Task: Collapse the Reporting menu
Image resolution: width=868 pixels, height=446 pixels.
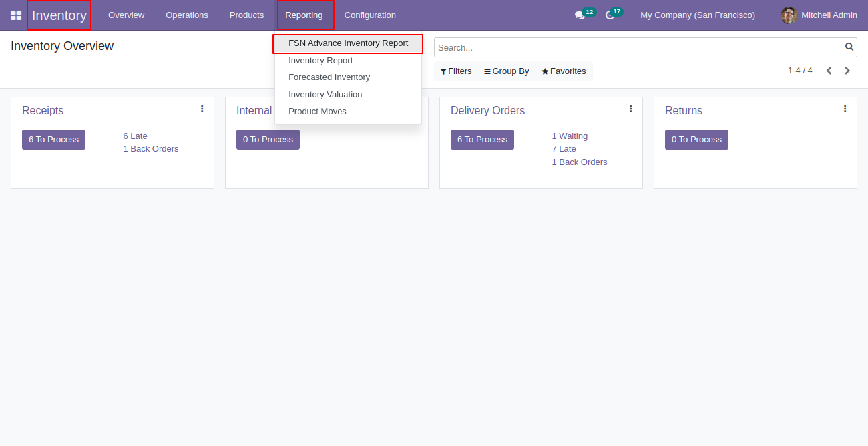Action: [x=304, y=15]
